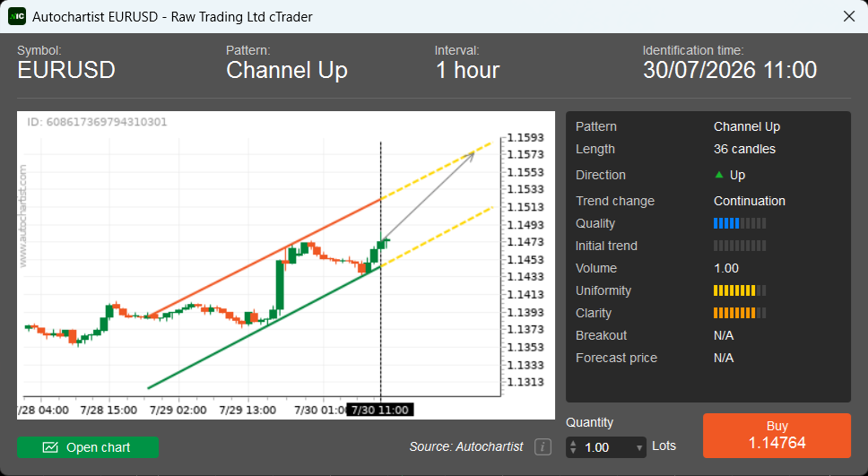The width and height of the screenshot is (868, 476).
Task: Click the window title Autochartist EURUSD text
Action: coord(172,17)
